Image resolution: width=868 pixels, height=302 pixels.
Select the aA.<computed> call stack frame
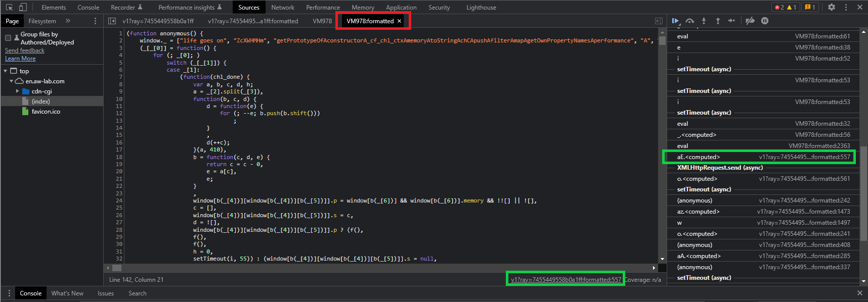point(763,256)
